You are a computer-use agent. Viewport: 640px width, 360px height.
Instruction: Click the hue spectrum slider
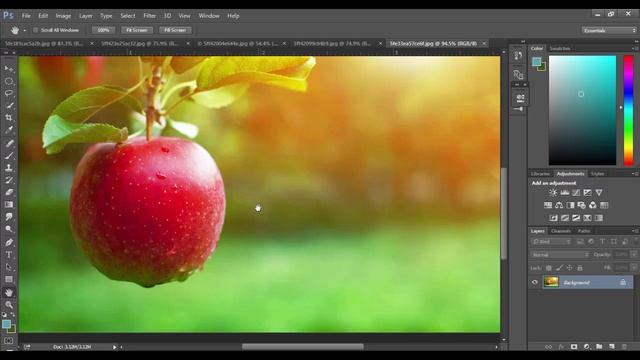coord(629,111)
